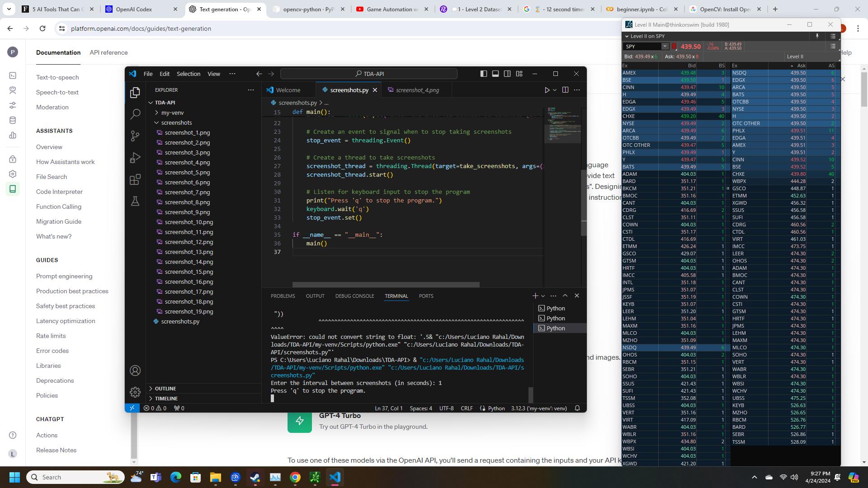Open the Edit menu in VS Code
This screenshot has width=868, height=488.
click(165, 74)
